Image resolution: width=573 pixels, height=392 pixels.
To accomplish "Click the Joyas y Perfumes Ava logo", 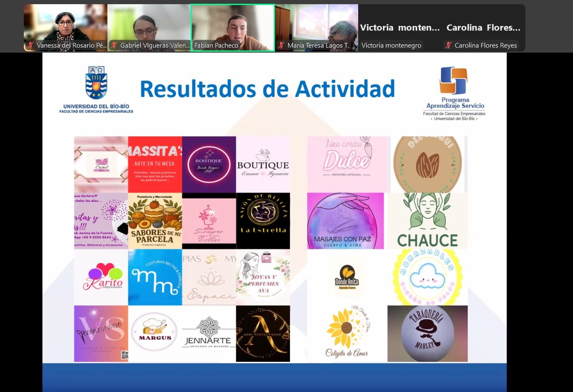I will [x=263, y=277].
